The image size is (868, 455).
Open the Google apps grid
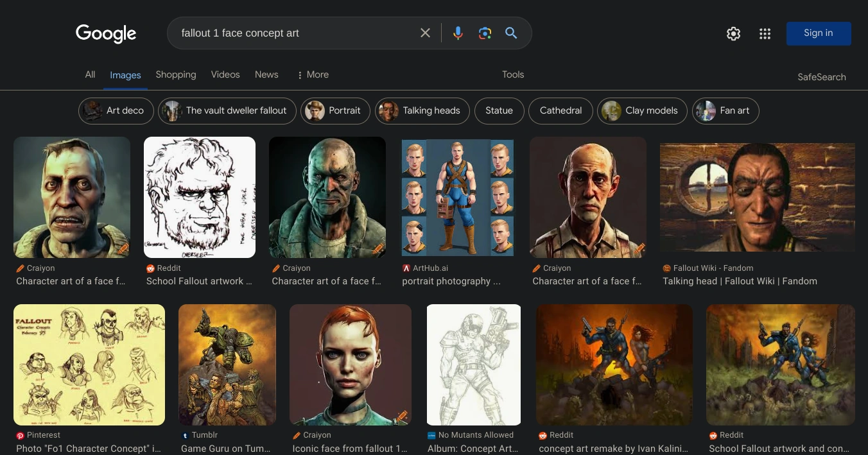pyautogui.click(x=765, y=33)
